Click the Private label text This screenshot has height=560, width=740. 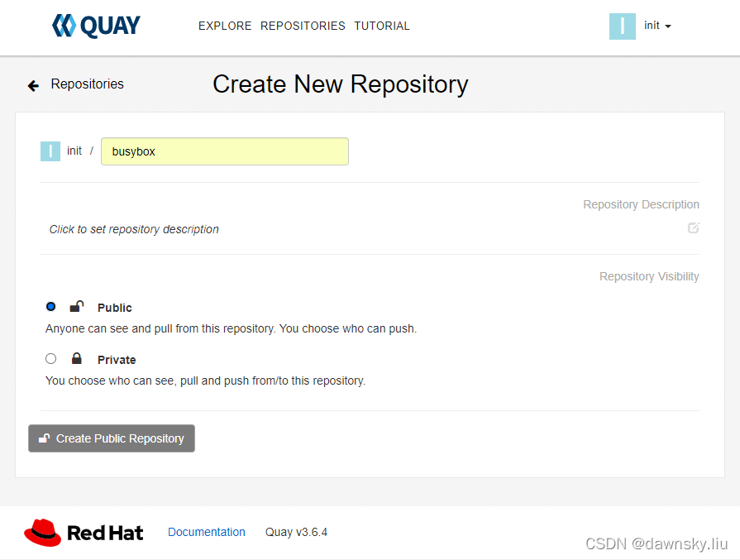click(117, 360)
